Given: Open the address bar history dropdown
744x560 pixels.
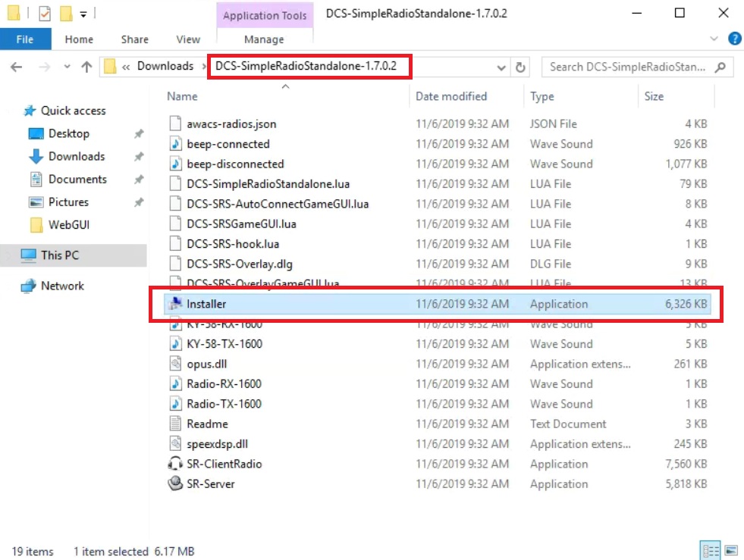Looking at the screenshot, I should coord(501,67).
